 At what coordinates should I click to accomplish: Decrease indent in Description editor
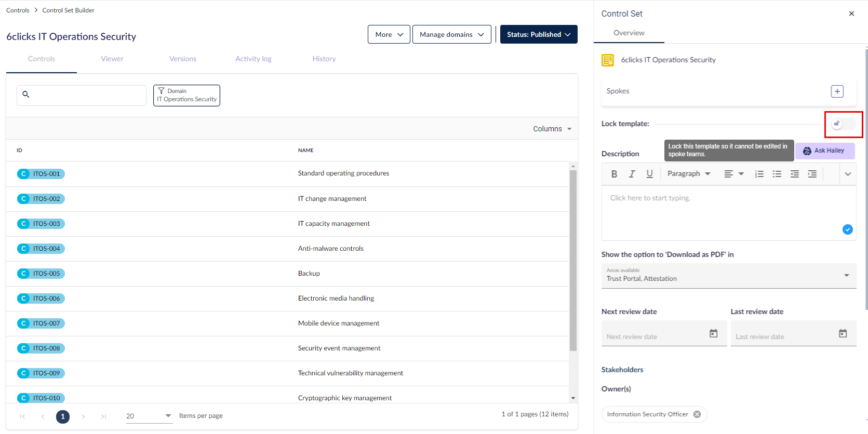coord(794,174)
